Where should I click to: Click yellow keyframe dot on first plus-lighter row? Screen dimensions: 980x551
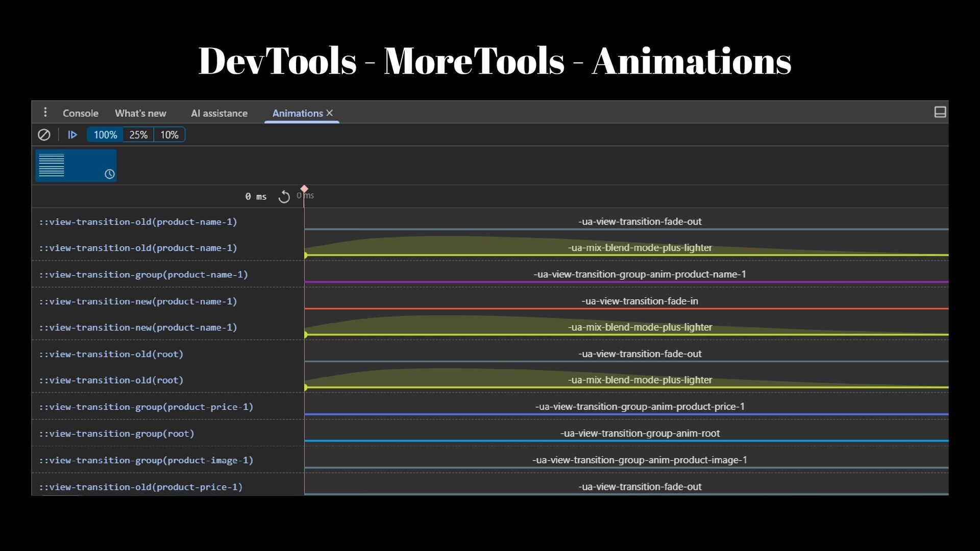tap(305, 255)
